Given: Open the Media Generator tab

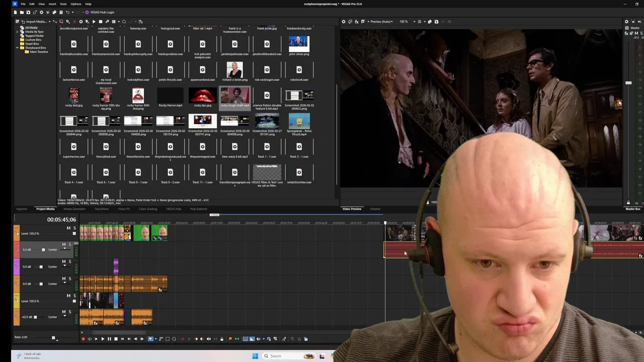Looking at the screenshot, I should [74, 209].
